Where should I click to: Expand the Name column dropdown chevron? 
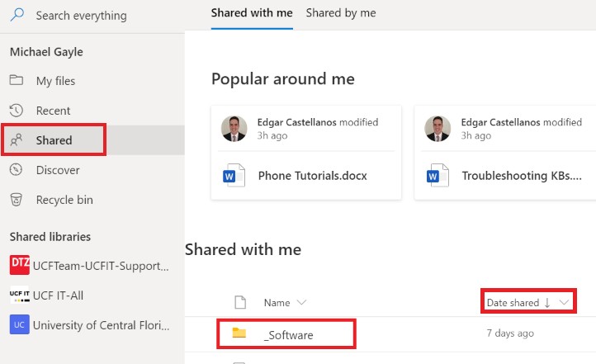[x=301, y=302]
